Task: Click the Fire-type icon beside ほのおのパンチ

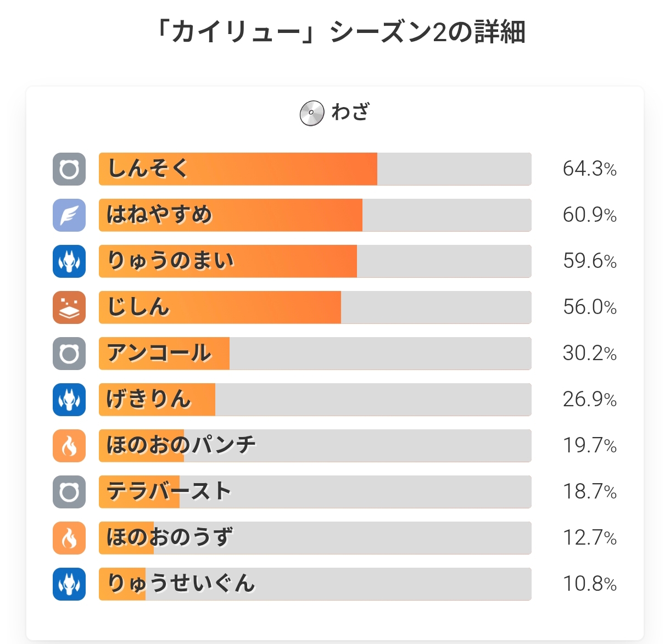Action: point(69,446)
